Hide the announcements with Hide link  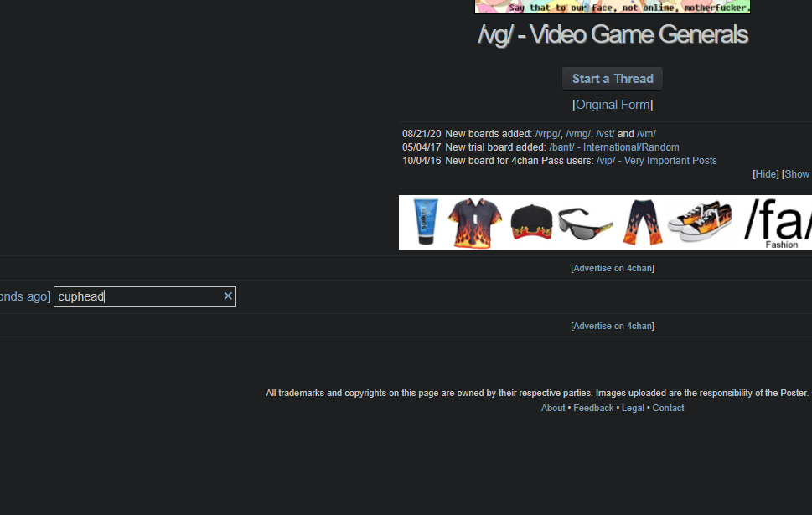[765, 174]
